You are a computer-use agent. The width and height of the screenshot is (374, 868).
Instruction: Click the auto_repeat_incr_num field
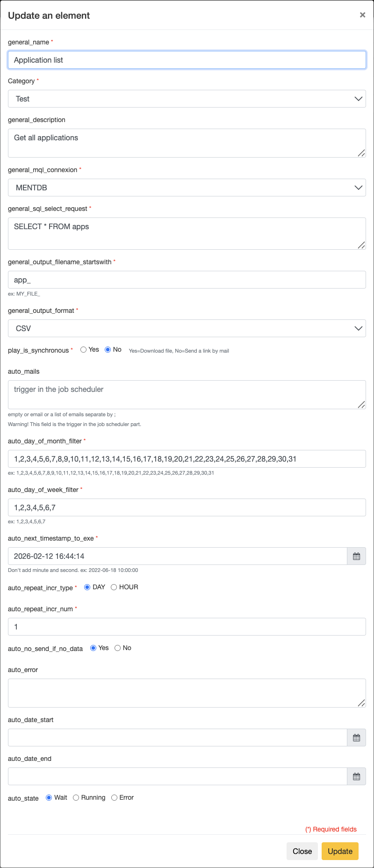[187, 627]
